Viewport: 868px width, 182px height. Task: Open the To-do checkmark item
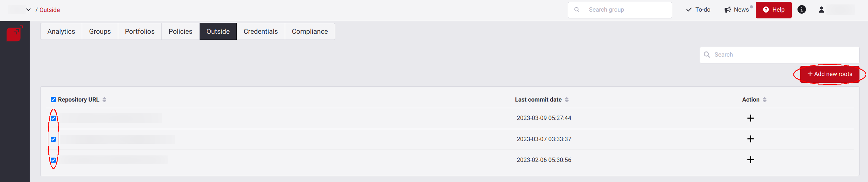698,10
